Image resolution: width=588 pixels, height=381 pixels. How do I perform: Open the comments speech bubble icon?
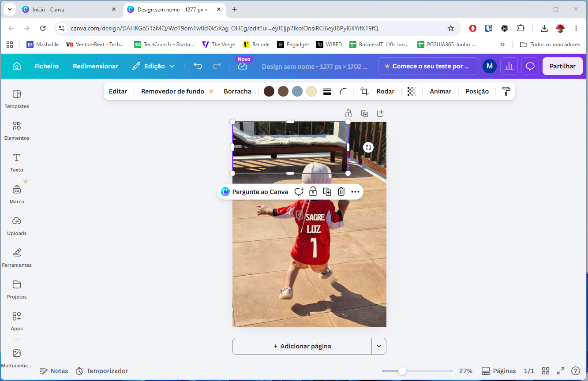(530, 66)
